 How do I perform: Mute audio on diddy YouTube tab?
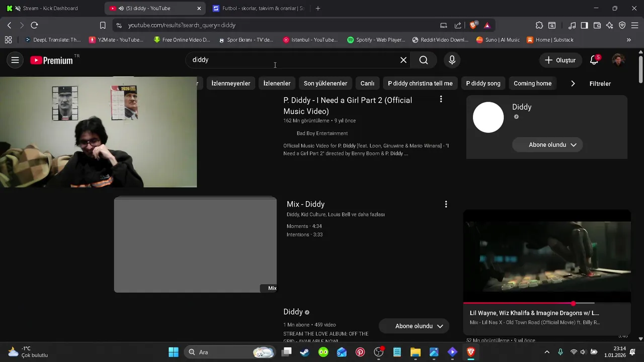[121, 9]
